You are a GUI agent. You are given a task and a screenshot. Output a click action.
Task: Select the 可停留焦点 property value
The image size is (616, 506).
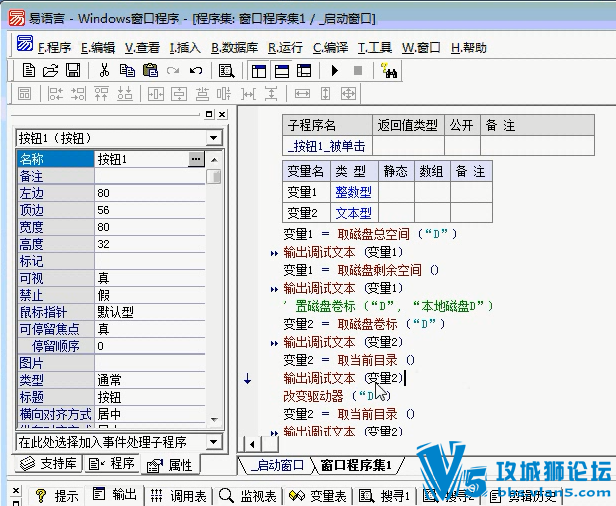[x=150, y=329]
